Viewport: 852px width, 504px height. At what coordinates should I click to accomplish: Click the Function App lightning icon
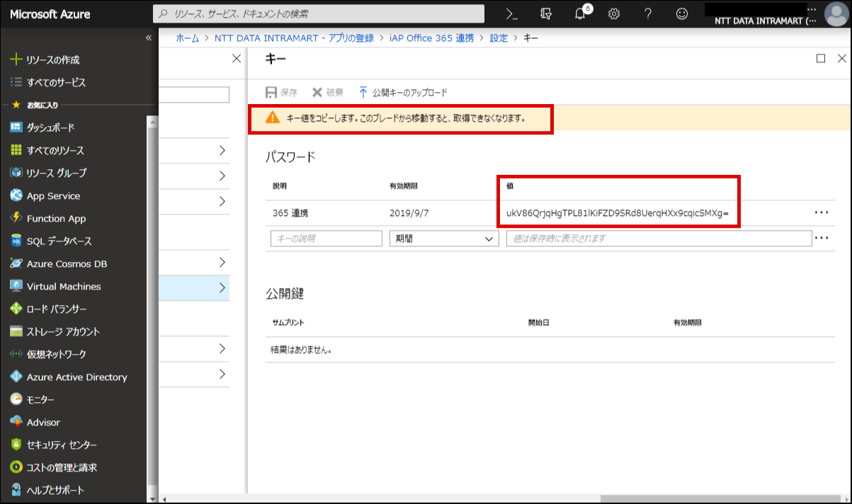click(16, 219)
